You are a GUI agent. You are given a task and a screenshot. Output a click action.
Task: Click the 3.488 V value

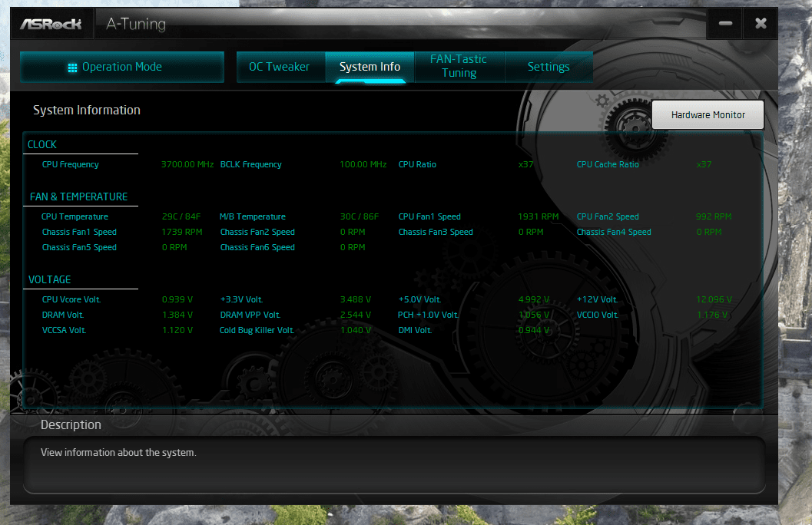click(355, 300)
